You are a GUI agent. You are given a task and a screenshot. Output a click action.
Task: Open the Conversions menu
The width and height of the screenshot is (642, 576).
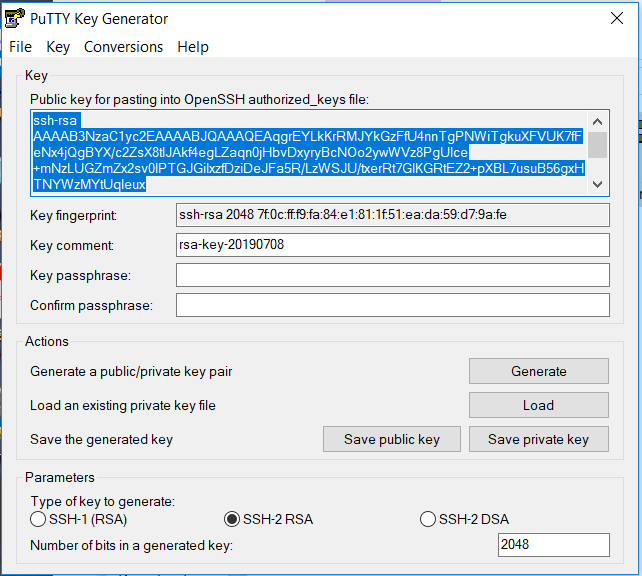[123, 47]
